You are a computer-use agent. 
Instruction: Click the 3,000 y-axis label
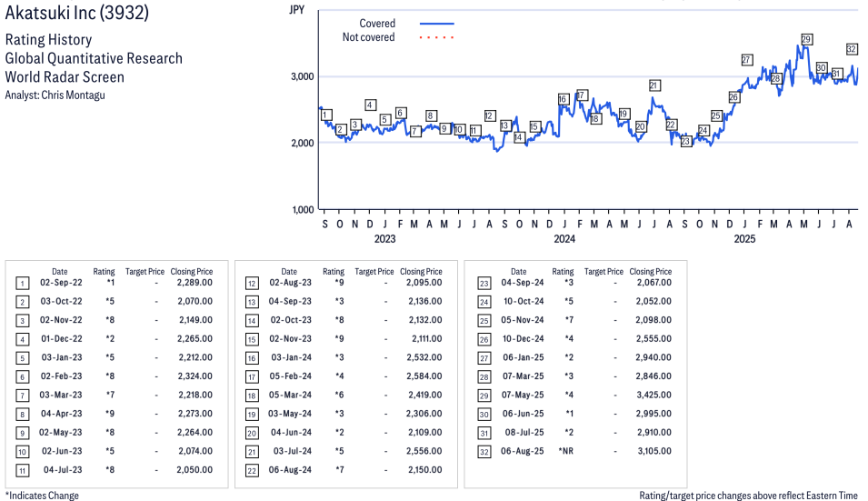[x=303, y=76]
